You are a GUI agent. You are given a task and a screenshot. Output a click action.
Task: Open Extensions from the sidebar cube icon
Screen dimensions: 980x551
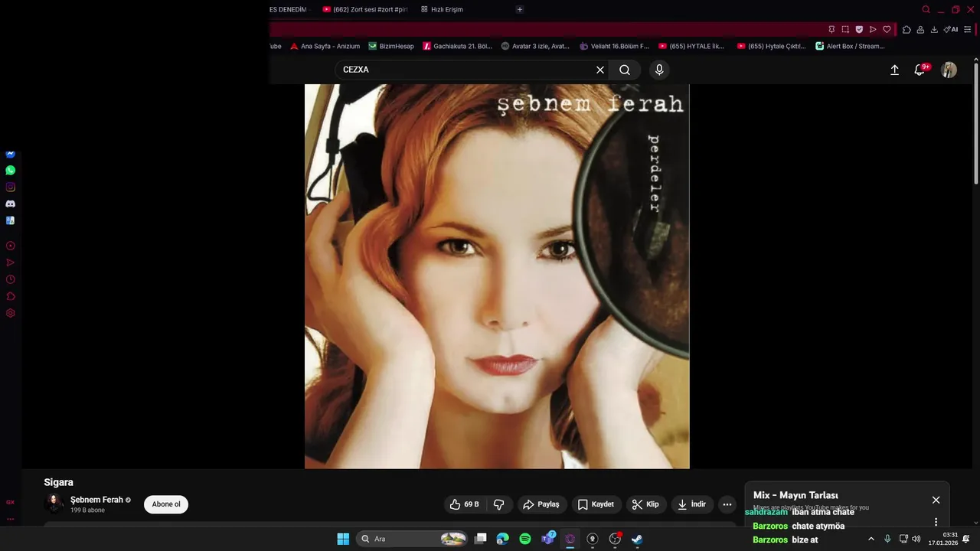(x=10, y=296)
